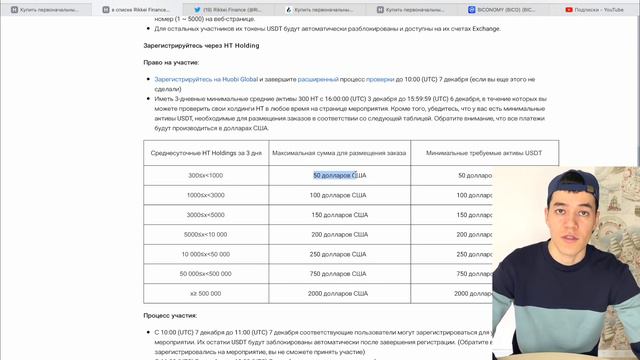Click '2000 долларов США' in maximum column

340,293
